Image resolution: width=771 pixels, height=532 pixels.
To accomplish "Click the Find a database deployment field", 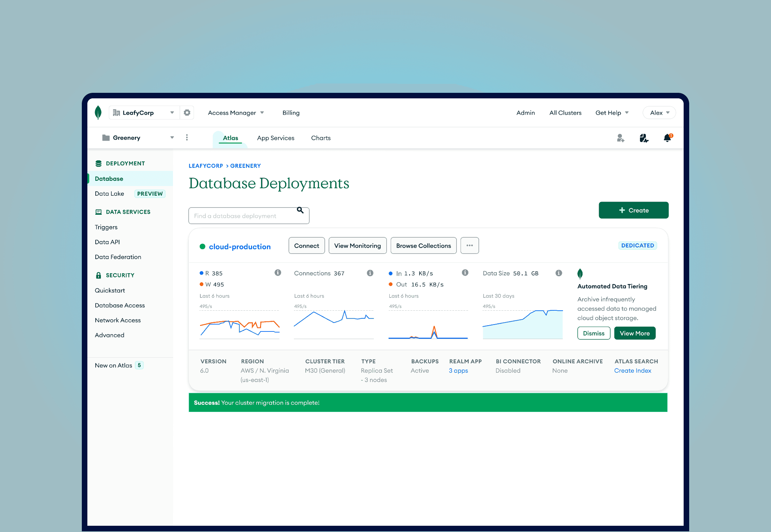I will (243, 216).
